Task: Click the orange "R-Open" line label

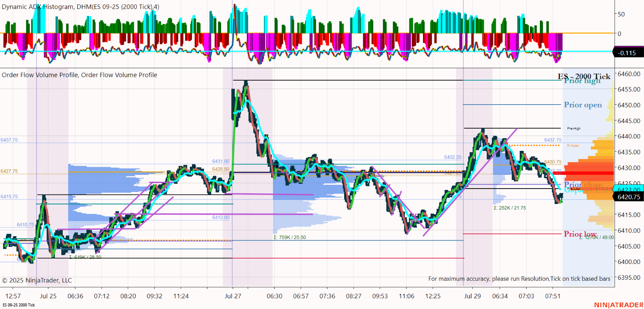Action: click(573, 145)
